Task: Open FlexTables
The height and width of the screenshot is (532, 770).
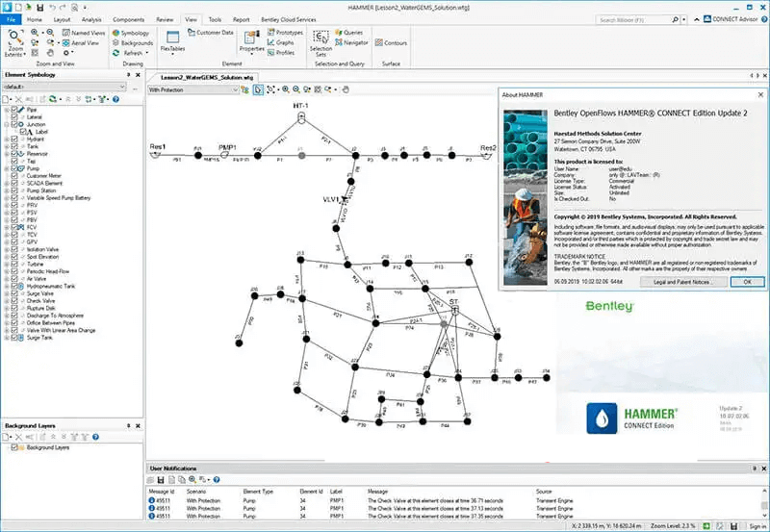Action: point(172,41)
